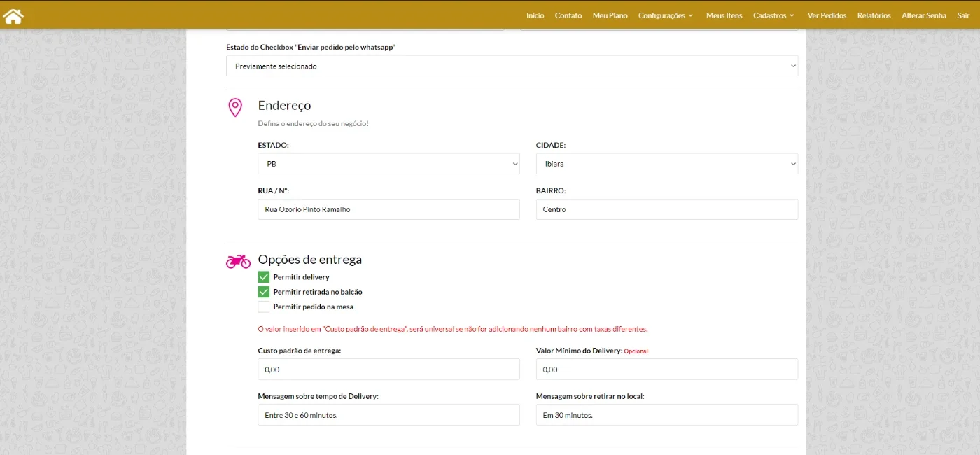This screenshot has height=455, width=980.
Task: Toggle Permitir retirada no balcão checkbox
Action: point(264,292)
